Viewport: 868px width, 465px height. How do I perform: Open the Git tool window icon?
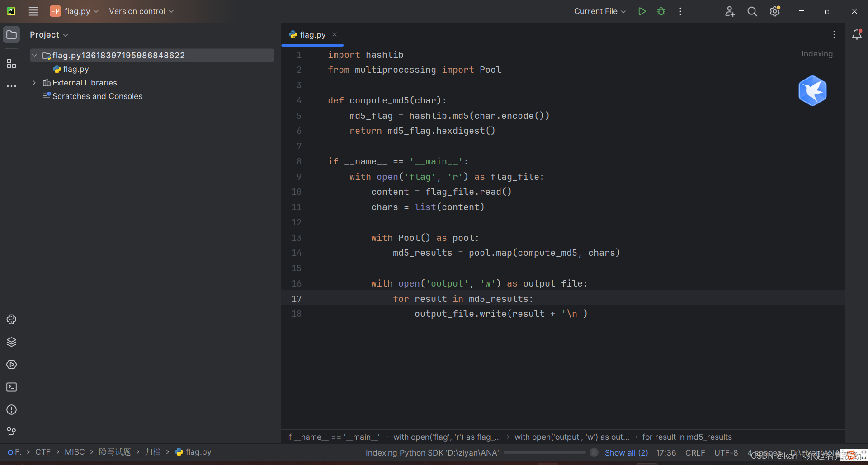(11, 432)
